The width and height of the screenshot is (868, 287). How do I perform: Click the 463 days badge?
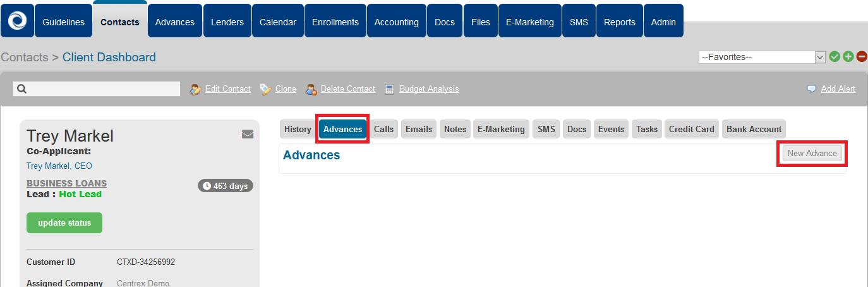tap(226, 186)
